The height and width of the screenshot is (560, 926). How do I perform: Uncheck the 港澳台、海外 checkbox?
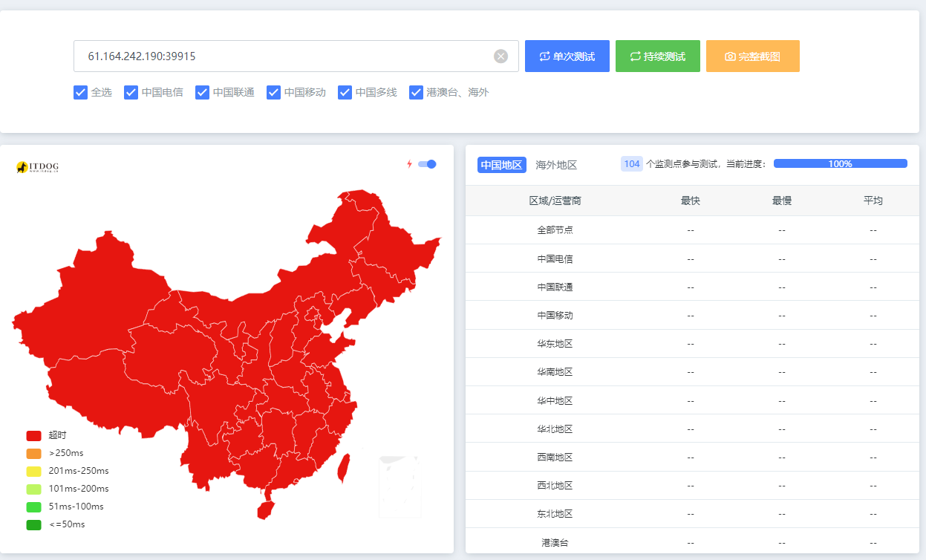417,92
